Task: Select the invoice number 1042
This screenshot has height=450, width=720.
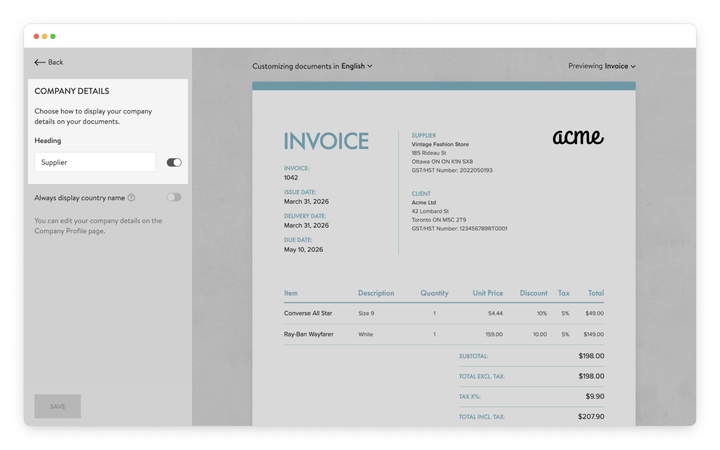Action: coord(291,178)
